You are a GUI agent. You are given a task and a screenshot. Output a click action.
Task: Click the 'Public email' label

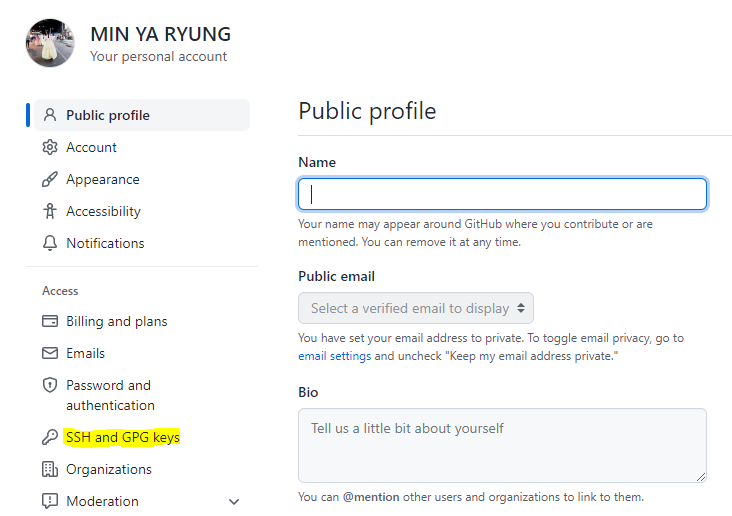coord(337,276)
